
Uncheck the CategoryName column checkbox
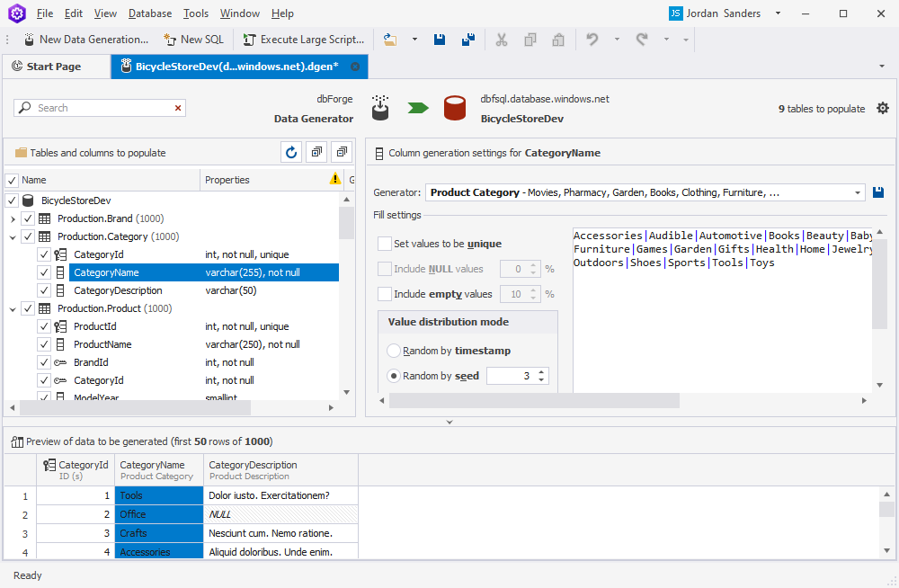pos(44,272)
